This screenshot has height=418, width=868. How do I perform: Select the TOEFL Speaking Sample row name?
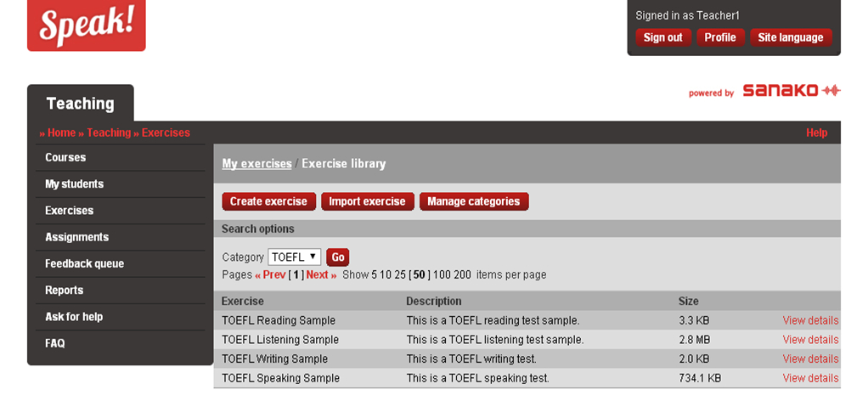tap(280, 378)
